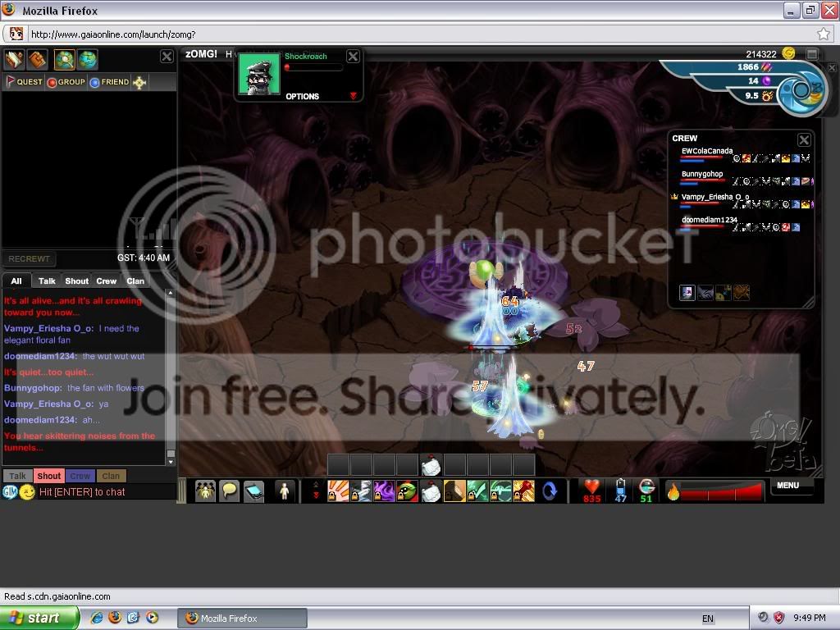Select Talk chat send mode
Screen dimensions: 840x630
click(17, 476)
